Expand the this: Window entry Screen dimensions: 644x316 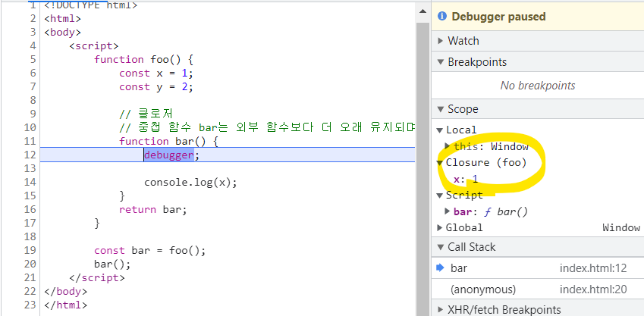(448, 146)
